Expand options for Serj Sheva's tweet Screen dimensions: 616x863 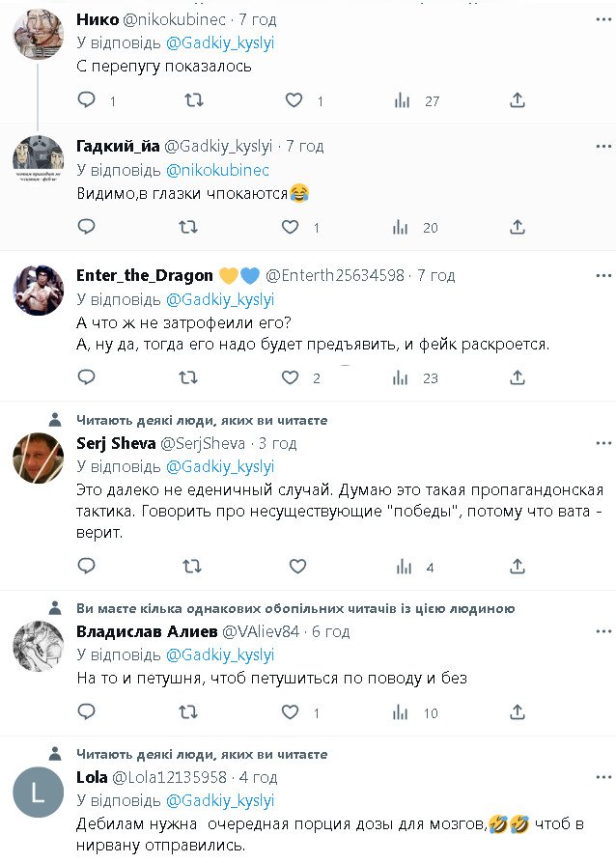click(x=604, y=443)
